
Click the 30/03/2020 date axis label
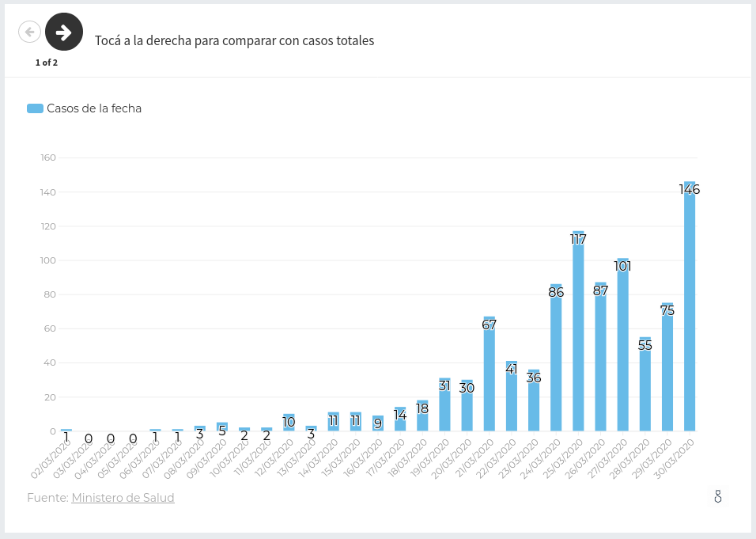click(674, 459)
